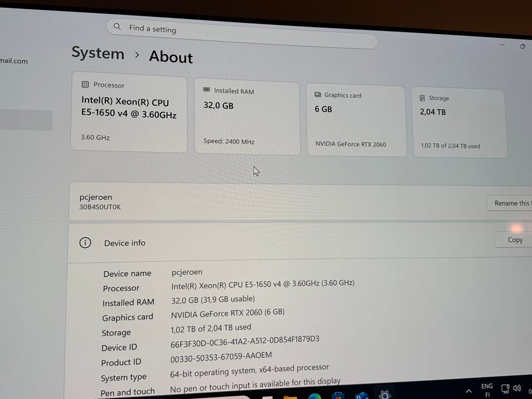Open Settings from the taskbar gear icon

tap(385, 395)
